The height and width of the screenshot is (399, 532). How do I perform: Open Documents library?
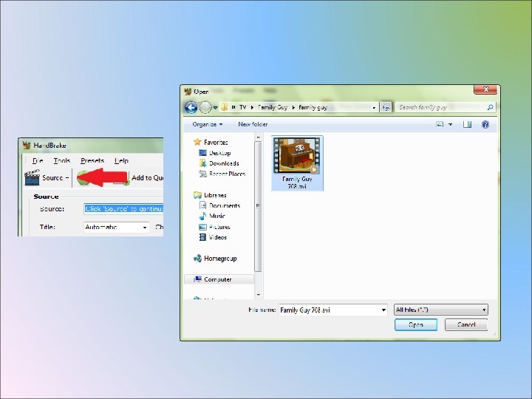coord(219,205)
